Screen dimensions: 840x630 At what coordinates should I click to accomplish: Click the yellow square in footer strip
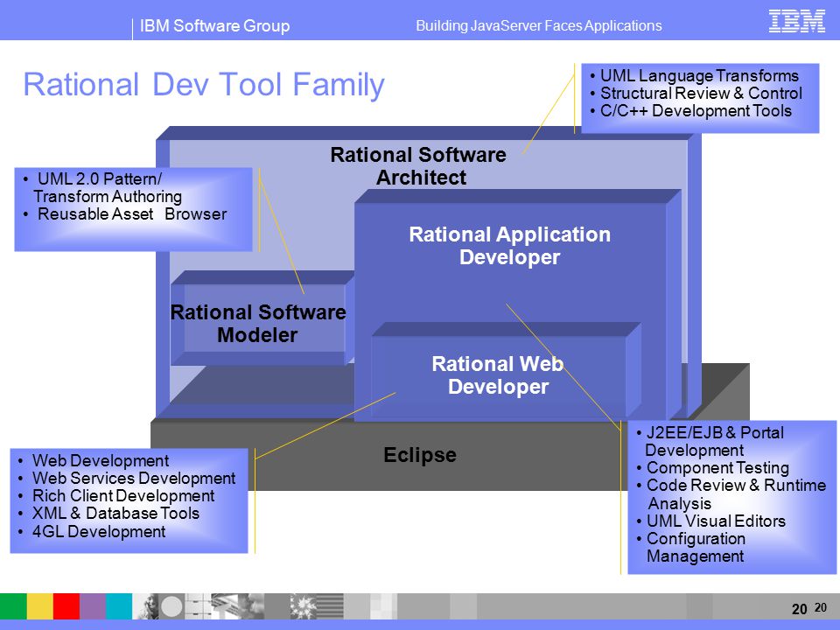pos(40,606)
